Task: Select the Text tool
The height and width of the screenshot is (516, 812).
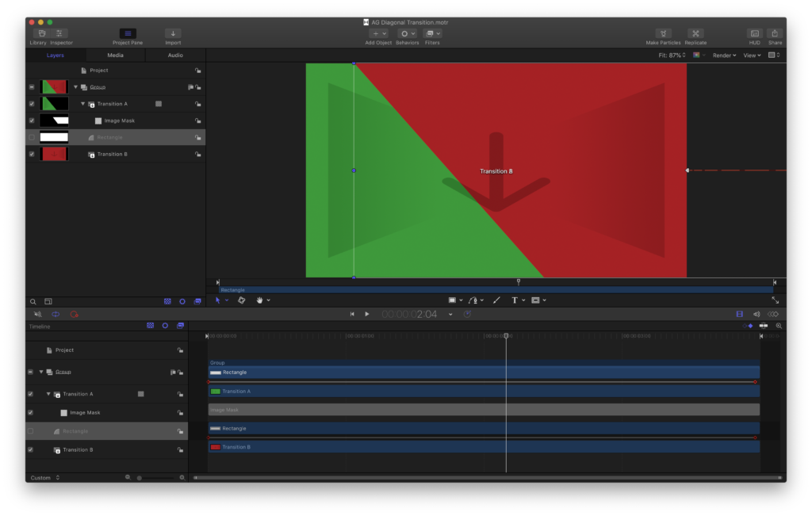Action: [x=514, y=300]
